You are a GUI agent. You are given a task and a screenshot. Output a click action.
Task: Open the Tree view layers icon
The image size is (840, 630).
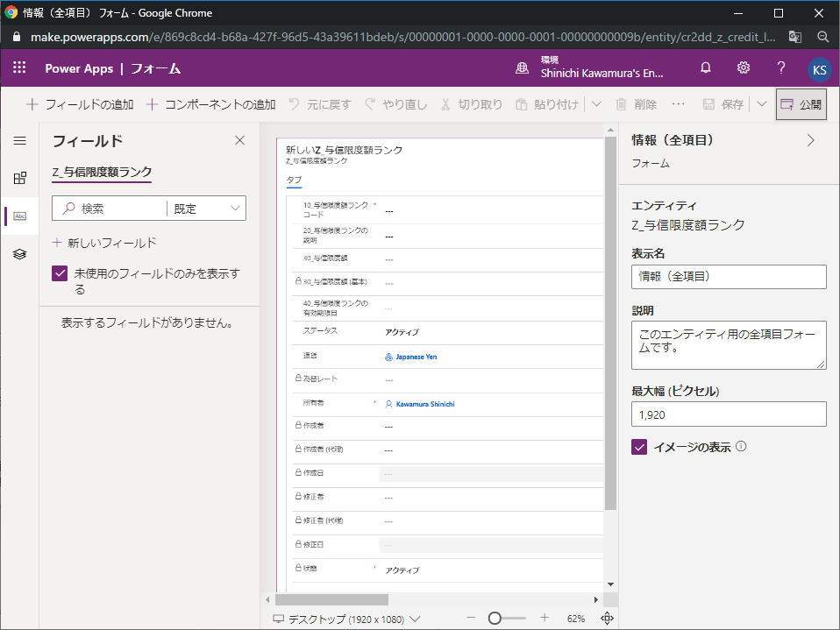pyautogui.click(x=20, y=254)
